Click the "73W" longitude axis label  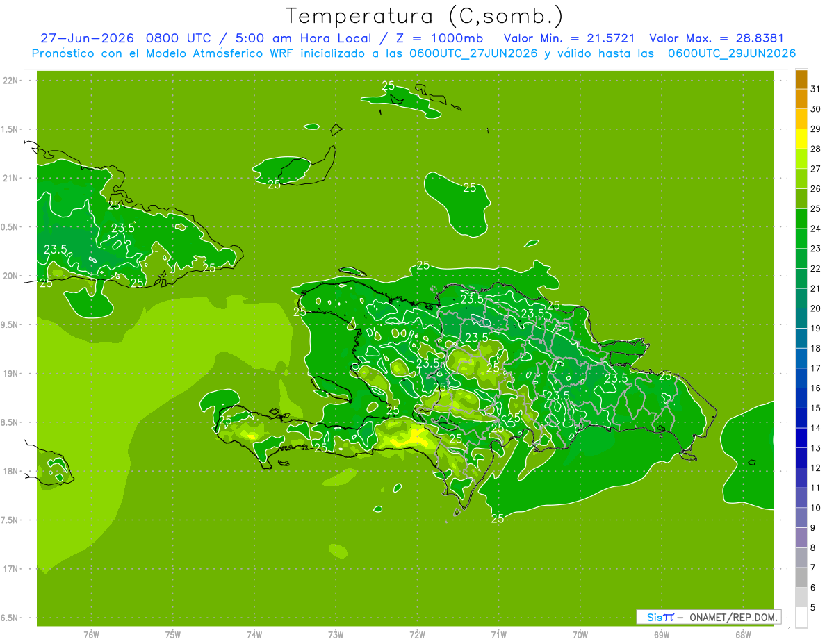pyautogui.click(x=336, y=635)
